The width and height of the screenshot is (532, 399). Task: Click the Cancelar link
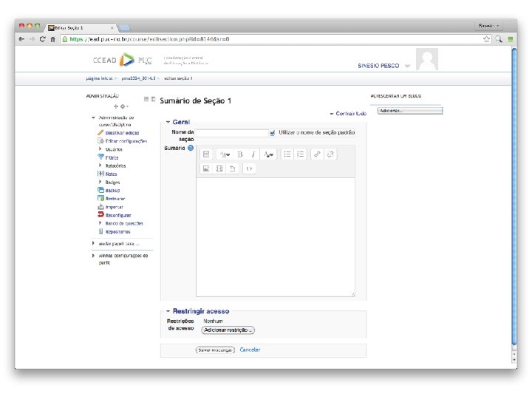coord(250,349)
